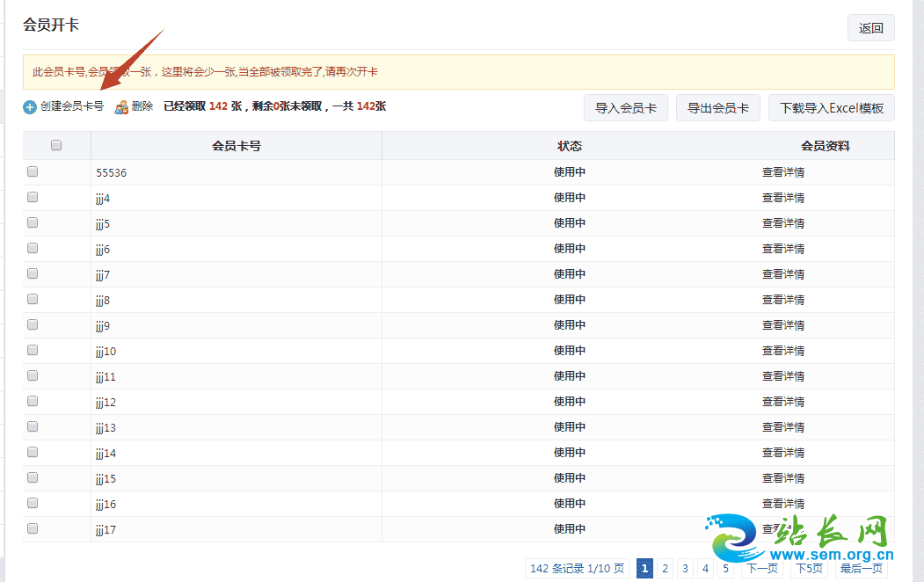Image resolution: width=924 pixels, height=582 pixels.
Task: Tick the jjj15 row checkbox
Action: (x=33, y=477)
